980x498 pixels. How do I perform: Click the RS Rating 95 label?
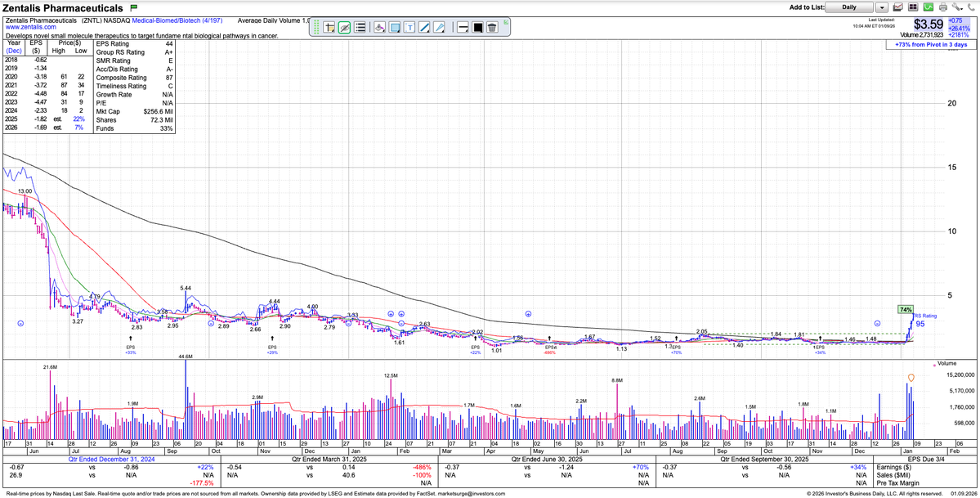click(925, 320)
